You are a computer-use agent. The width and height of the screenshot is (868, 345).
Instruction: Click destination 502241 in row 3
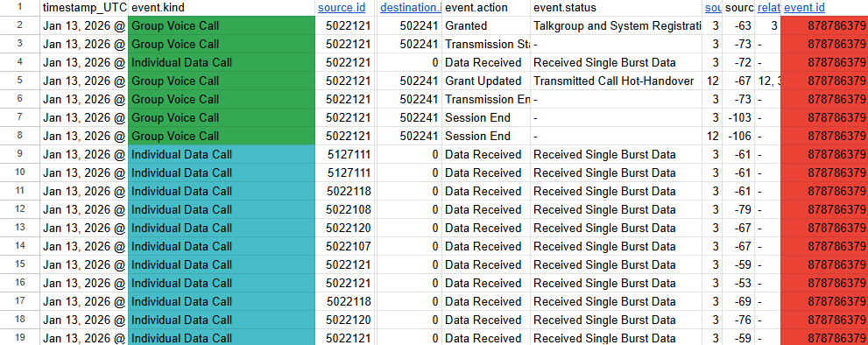click(x=410, y=45)
